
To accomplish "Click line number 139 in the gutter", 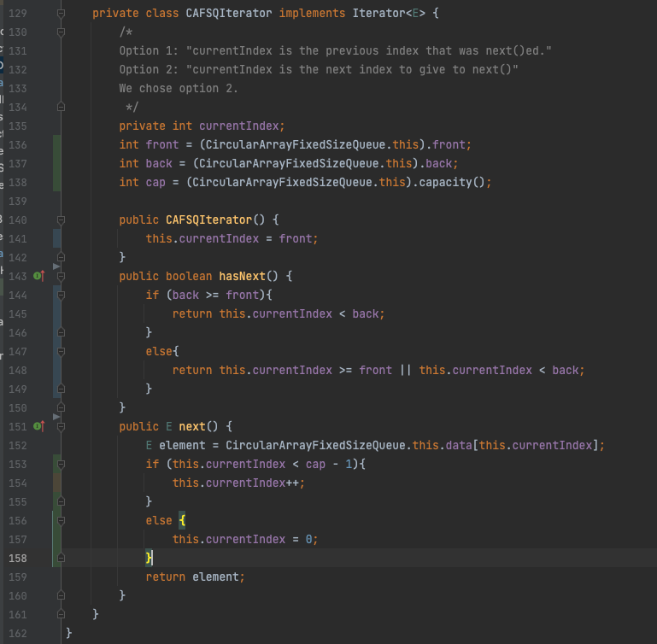I will click(17, 201).
